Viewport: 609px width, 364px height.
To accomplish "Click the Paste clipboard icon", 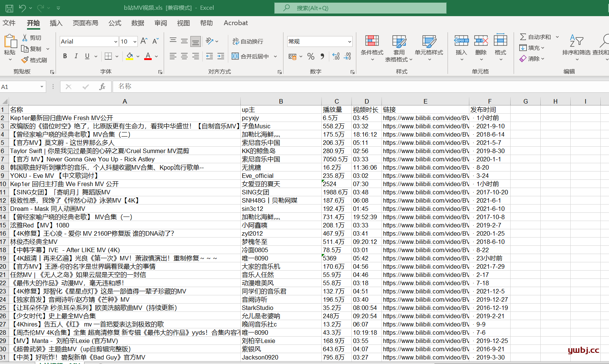I will 10,41.
